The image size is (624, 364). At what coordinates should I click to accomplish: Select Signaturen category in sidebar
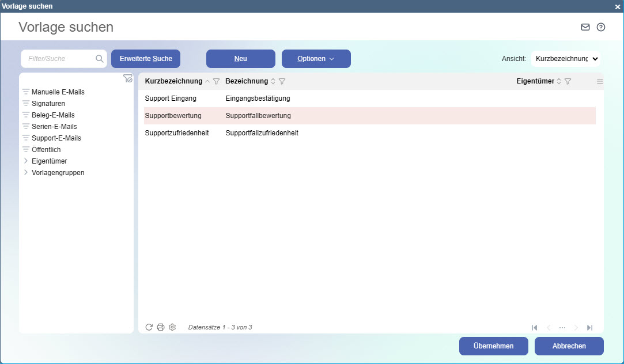[48, 104]
